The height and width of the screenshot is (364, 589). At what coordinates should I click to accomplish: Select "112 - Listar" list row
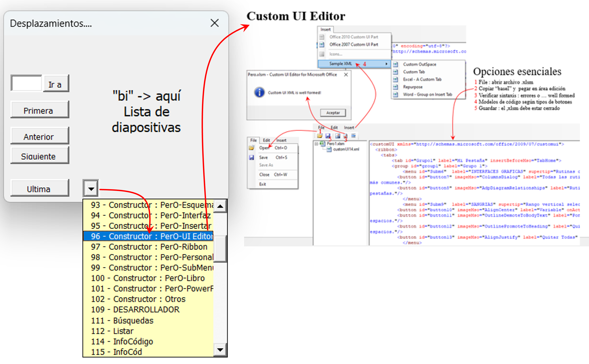pyautogui.click(x=148, y=331)
